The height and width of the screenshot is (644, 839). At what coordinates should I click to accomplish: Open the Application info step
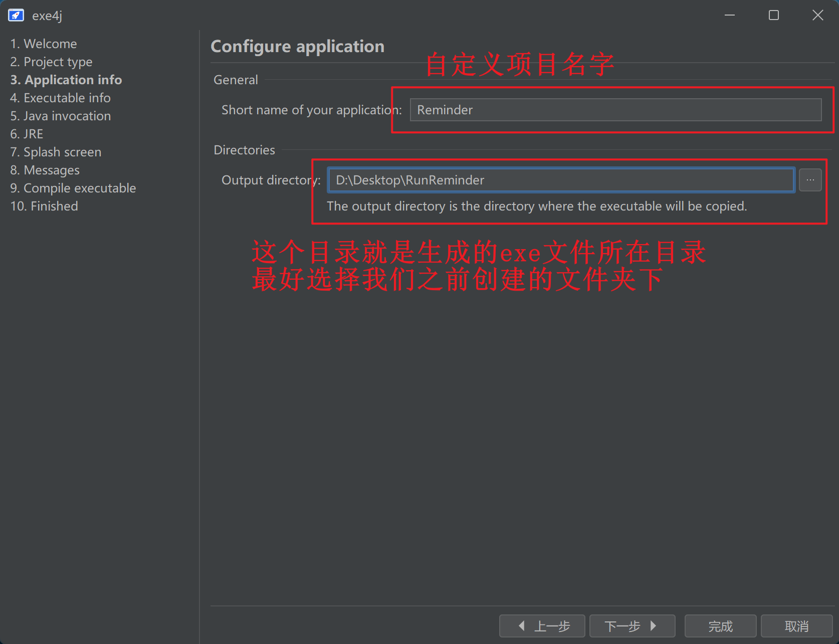pos(66,80)
